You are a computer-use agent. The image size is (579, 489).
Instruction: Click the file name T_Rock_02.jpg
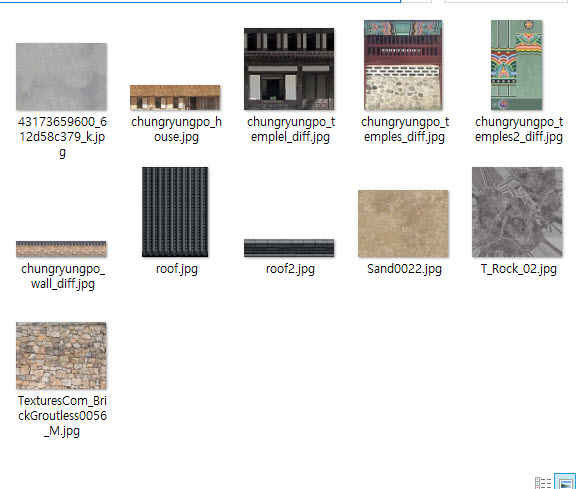(x=518, y=269)
